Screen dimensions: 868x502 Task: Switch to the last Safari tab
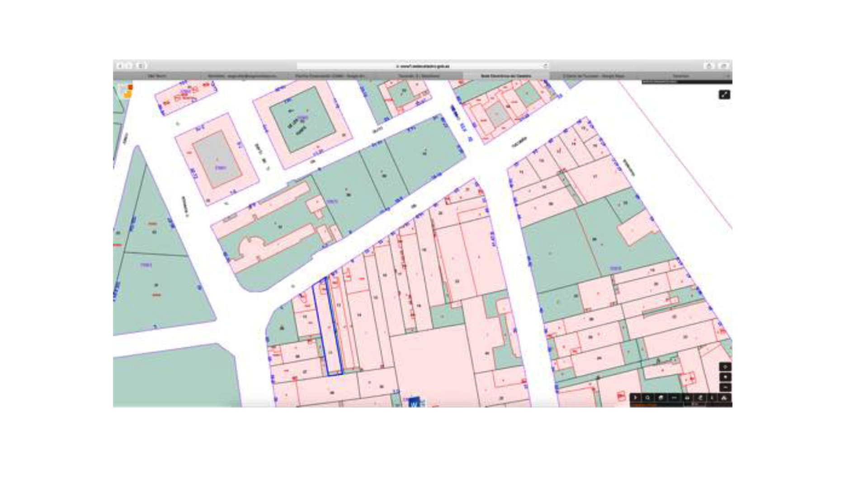click(680, 76)
